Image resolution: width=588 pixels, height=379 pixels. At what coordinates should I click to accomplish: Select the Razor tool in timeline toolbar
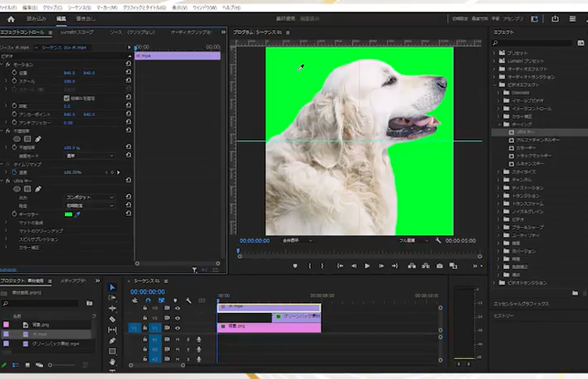[112, 319]
